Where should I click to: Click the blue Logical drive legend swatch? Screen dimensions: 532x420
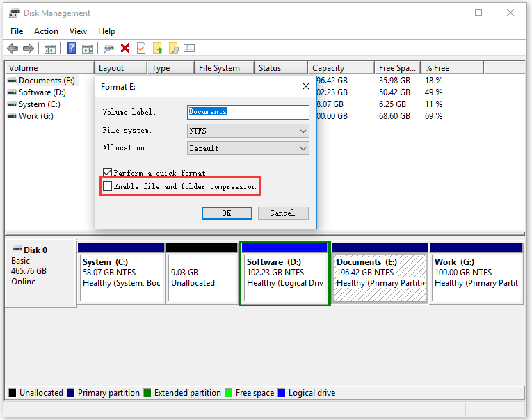click(x=282, y=393)
